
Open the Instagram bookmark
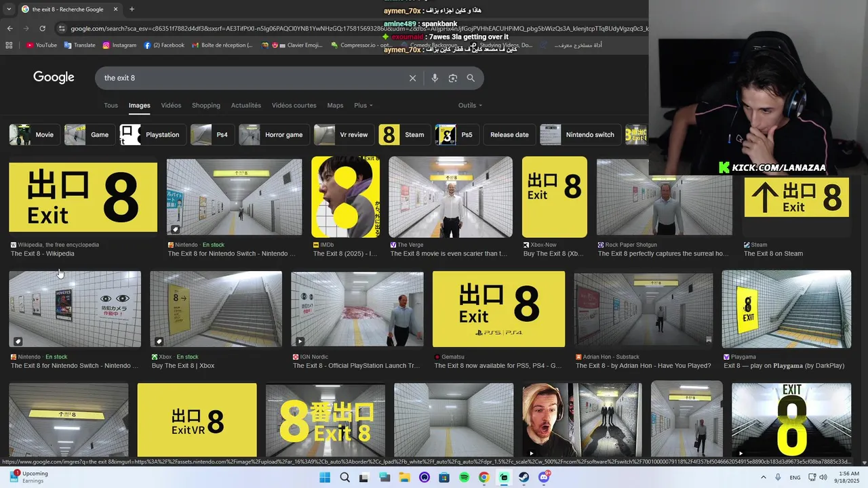(119, 45)
